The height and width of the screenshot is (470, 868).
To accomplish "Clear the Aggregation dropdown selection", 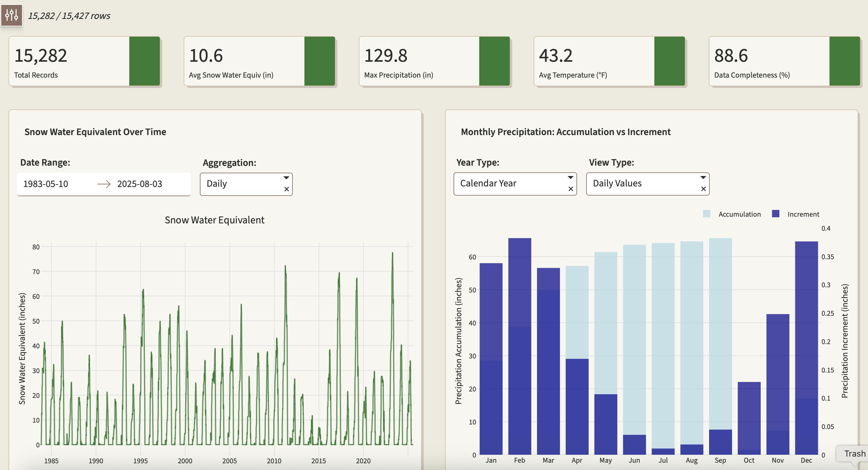I will (x=286, y=189).
